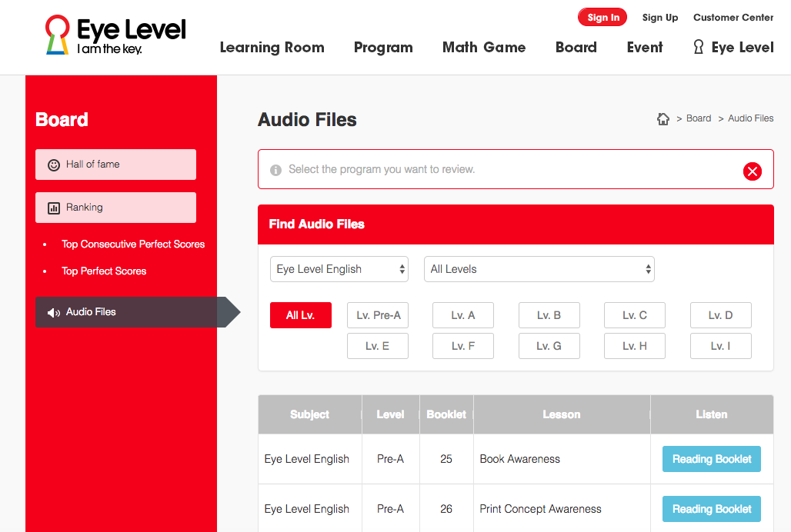The image size is (791, 532).
Task: Filter by Lv. G
Action: coord(549,346)
